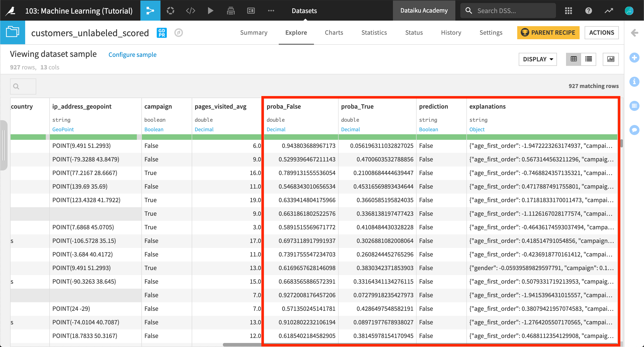Click the Object meaning under explanations
The width and height of the screenshot is (644, 347).
click(477, 129)
